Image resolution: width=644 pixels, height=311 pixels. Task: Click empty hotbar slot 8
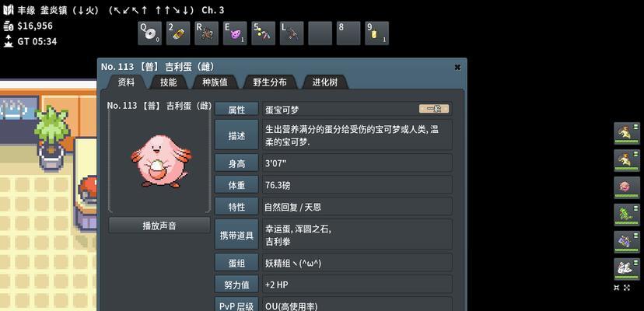(x=348, y=33)
